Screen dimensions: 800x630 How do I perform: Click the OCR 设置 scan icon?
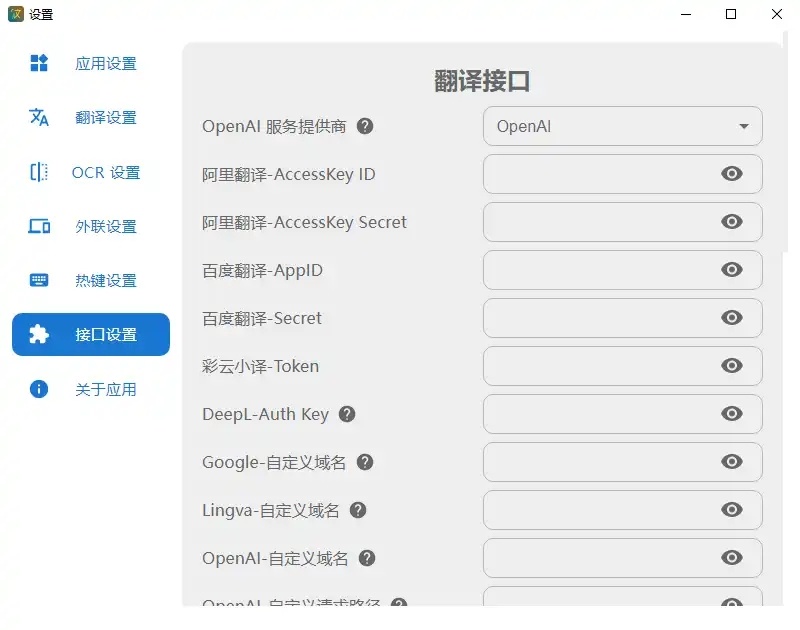point(39,172)
